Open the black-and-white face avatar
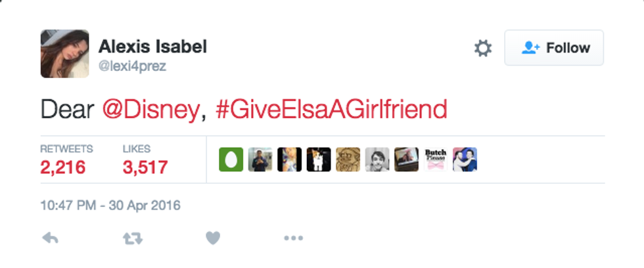Viewport: 644px width, 268px height. pos(377,160)
